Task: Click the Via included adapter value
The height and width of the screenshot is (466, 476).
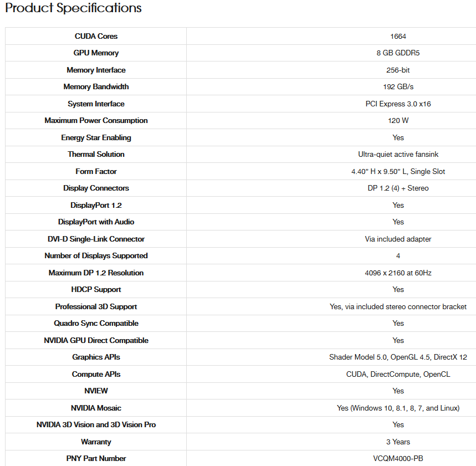Action: click(398, 239)
